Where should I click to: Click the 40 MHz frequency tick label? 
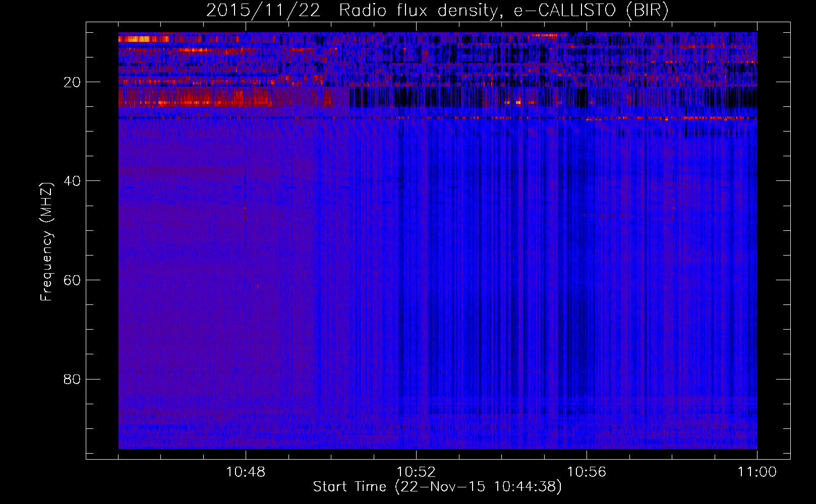72,181
